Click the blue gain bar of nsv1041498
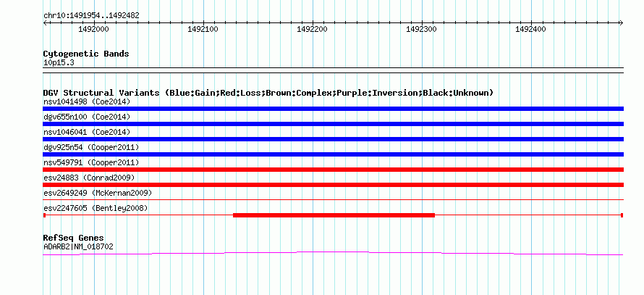The width and height of the screenshot is (644, 295). [x=333, y=109]
